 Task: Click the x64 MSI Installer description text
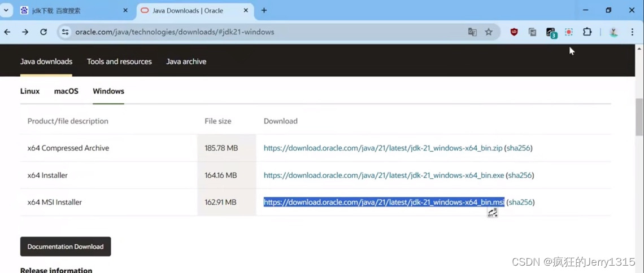[x=55, y=202]
